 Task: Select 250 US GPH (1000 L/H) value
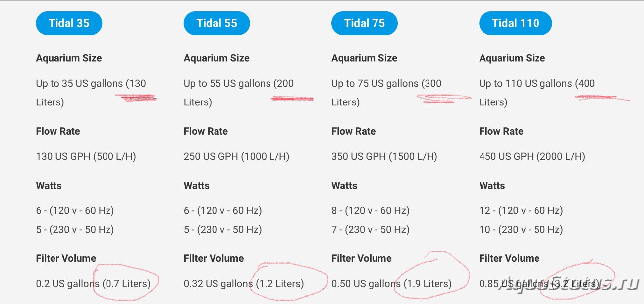tap(237, 157)
